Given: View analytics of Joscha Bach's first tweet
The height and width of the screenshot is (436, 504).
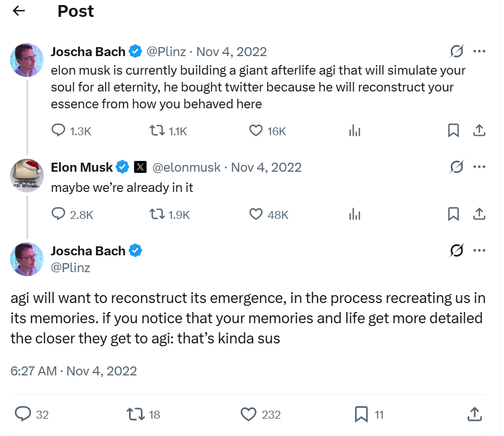Looking at the screenshot, I should tap(355, 131).
